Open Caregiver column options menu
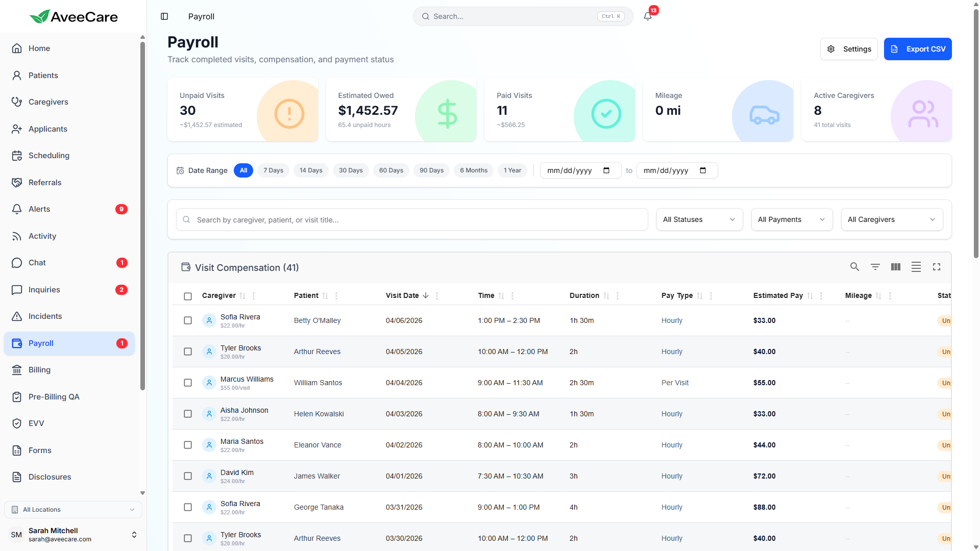 254,296
